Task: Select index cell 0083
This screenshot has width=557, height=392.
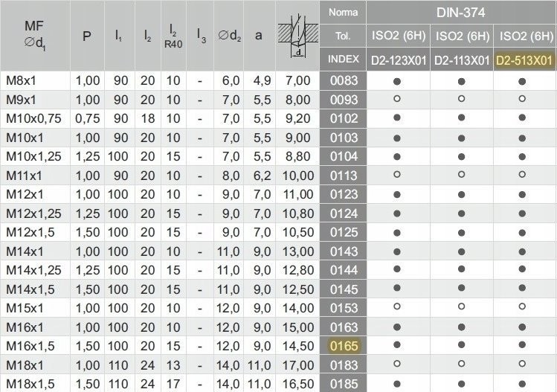Action: pos(343,80)
